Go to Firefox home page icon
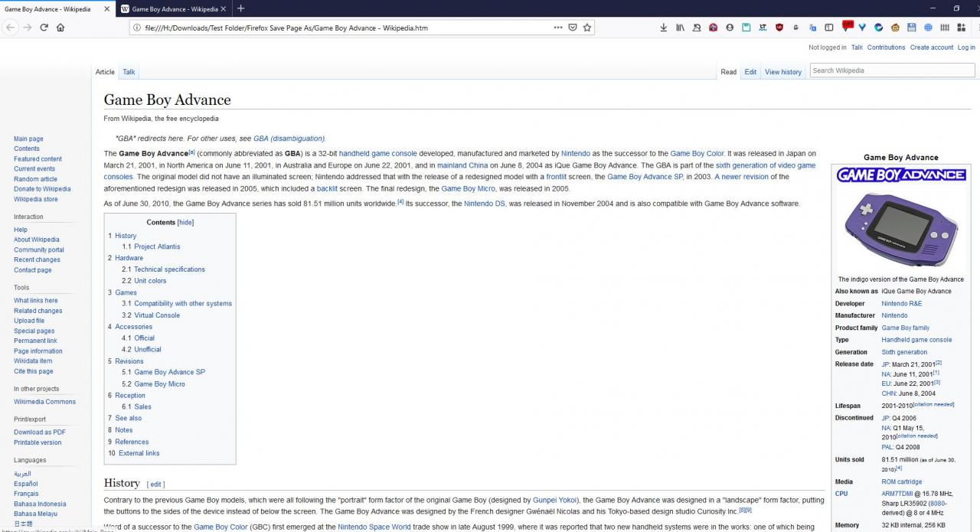 coord(60,28)
